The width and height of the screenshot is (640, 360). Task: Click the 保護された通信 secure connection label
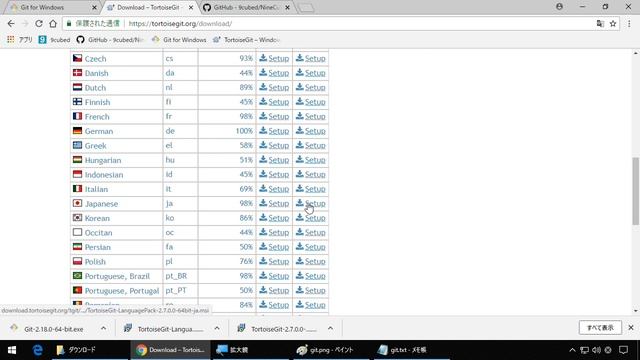click(x=98, y=23)
